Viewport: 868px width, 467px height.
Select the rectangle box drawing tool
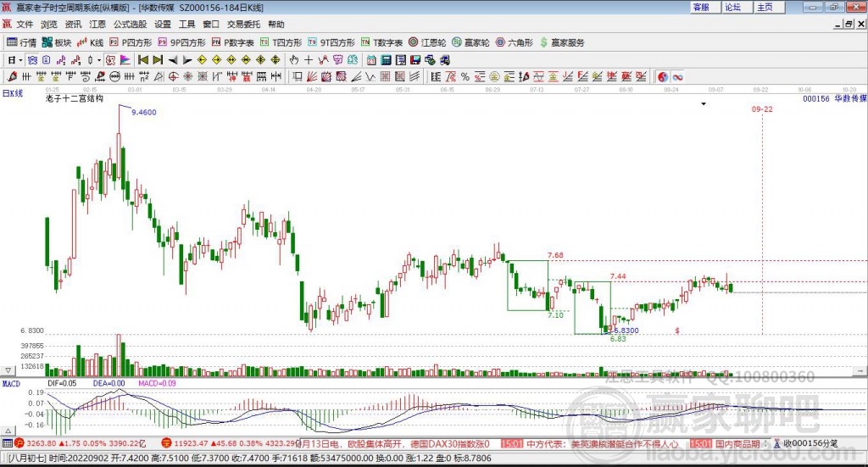(298, 77)
